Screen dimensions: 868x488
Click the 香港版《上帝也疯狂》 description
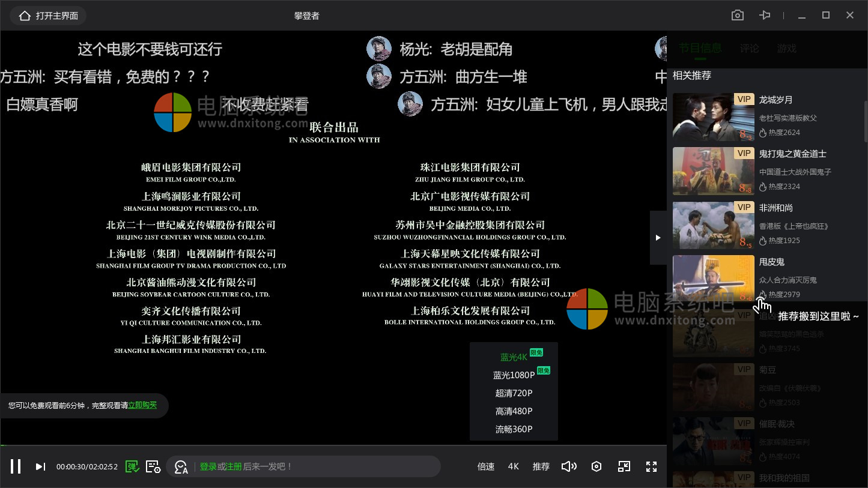click(794, 226)
